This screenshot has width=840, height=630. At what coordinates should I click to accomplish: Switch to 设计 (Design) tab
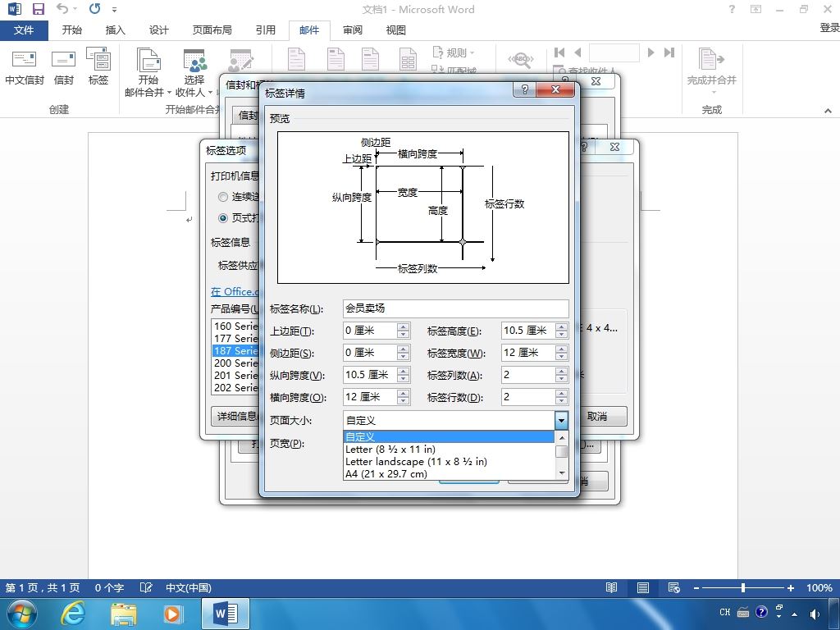158,30
